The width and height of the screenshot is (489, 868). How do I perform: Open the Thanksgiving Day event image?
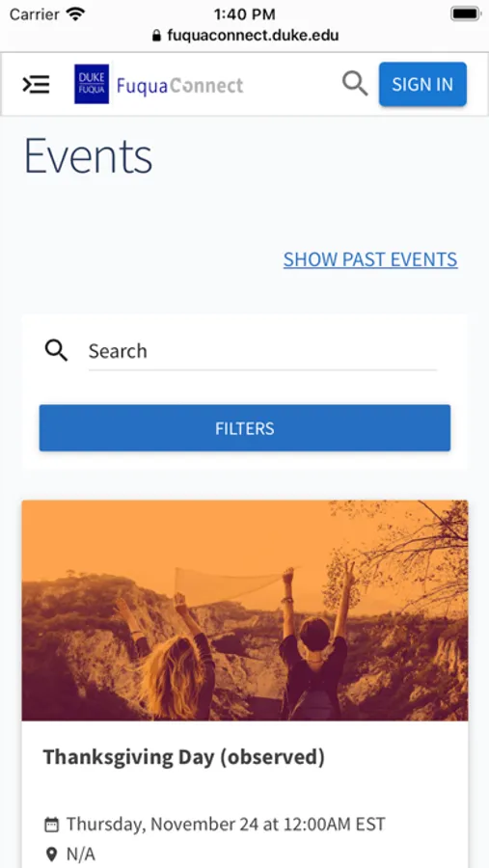(x=245, y=610)
